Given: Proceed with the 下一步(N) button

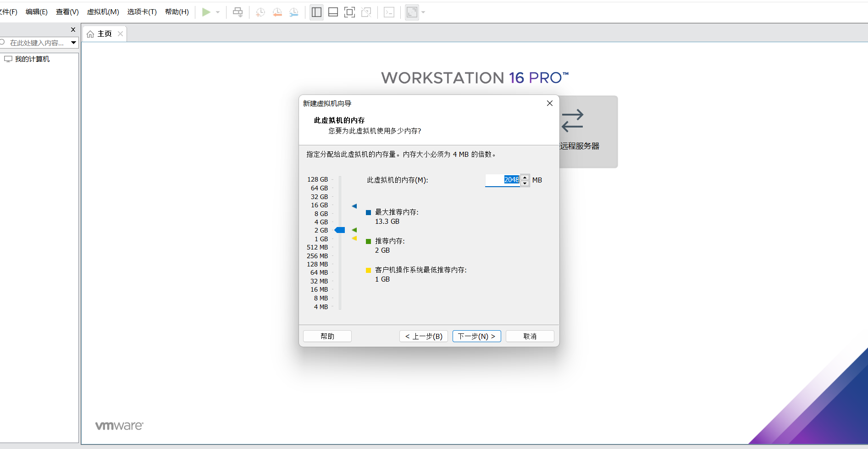Looking at the screenshot, I should point(477,337).
